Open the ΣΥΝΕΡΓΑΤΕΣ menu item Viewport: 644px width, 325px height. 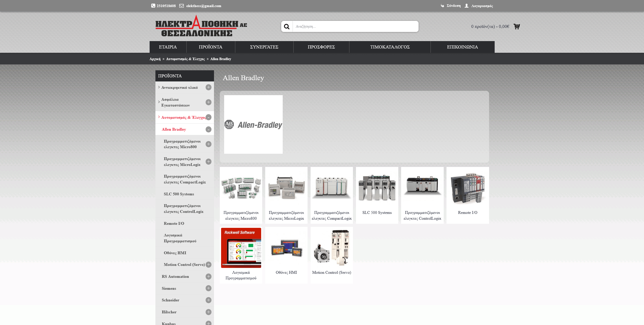(264, 47)
